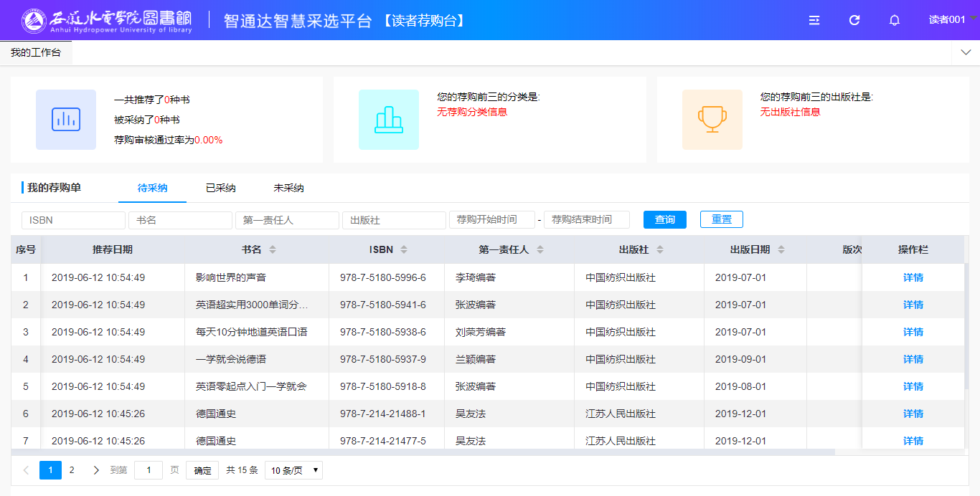The image size is (980, 496).
Task: Click the bar chart statistics icon
Action: click(x=66, y=120)
